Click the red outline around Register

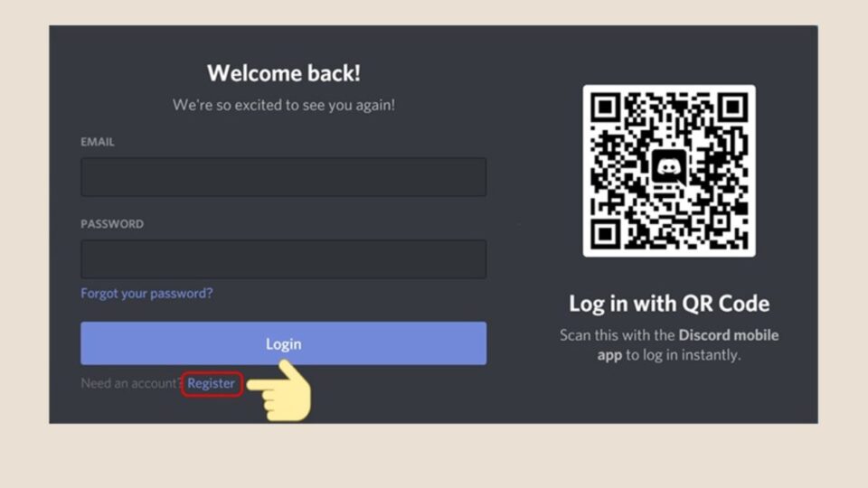(x=212, y=383)
